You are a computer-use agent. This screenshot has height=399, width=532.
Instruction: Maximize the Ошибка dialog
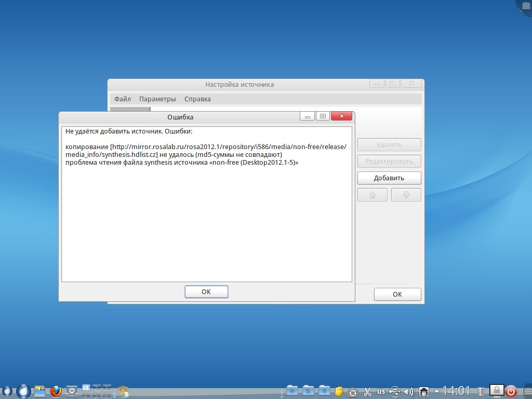[323, 116]
